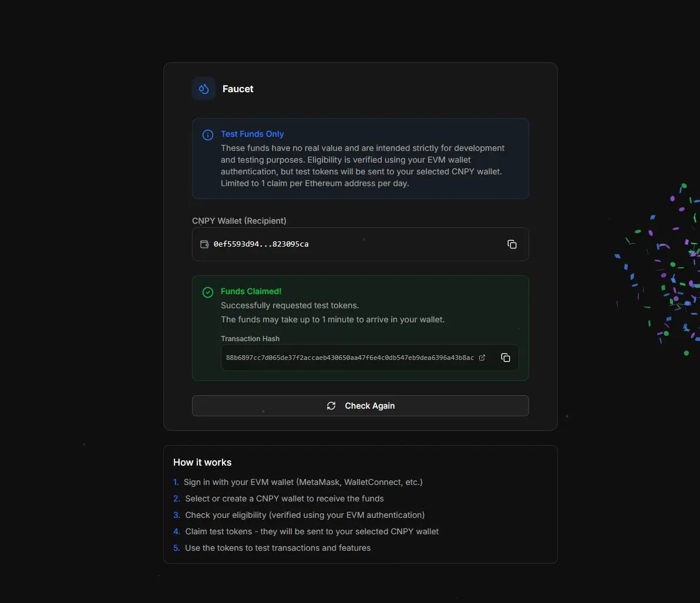Viewport: 700px width, 603px height.
Task: Click step 5 Use the tokens to test
Action: click(x=272, y=548)
